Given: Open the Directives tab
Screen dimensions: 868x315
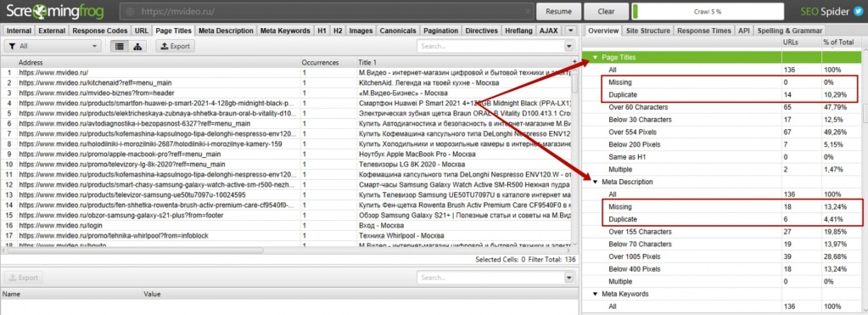Looking at the screenshot, I should [x=482, y=31].
